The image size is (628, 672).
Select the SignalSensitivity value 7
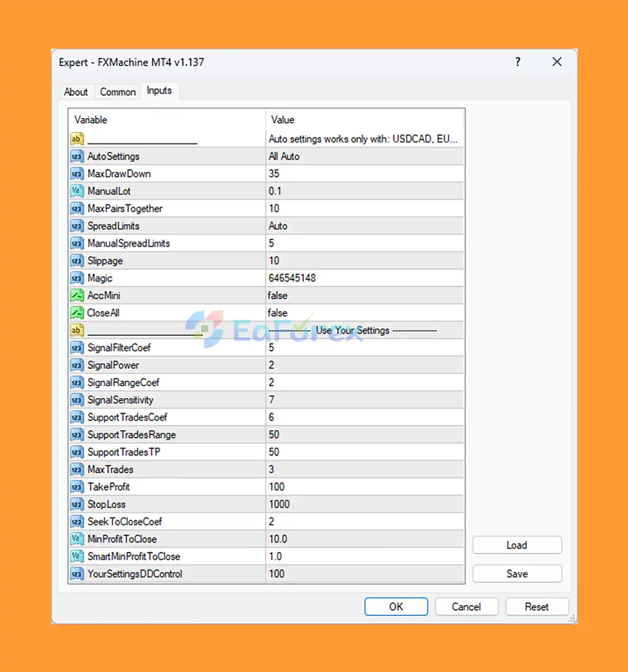click(x=365, y=400)
